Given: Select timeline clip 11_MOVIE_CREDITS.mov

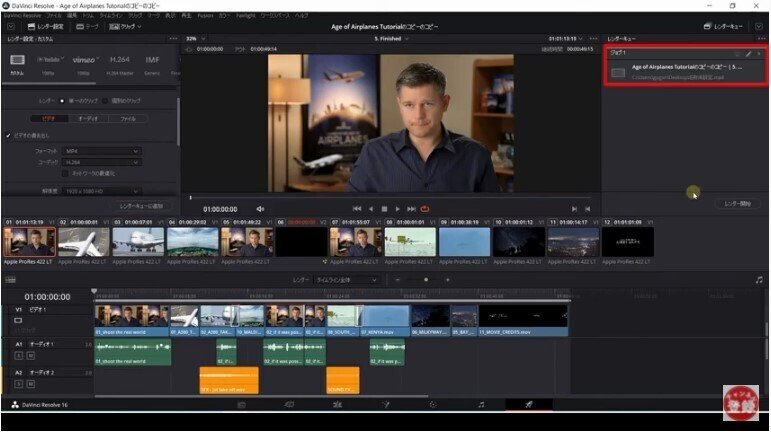Looking at the screenshot, I should tap(523, 320).
